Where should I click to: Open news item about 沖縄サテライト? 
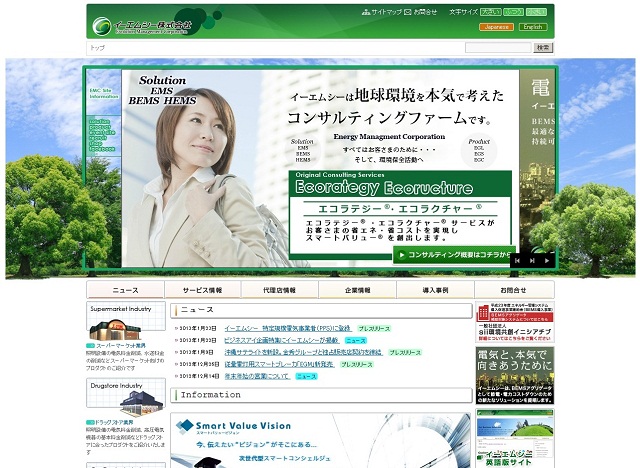tap(303, 352)
